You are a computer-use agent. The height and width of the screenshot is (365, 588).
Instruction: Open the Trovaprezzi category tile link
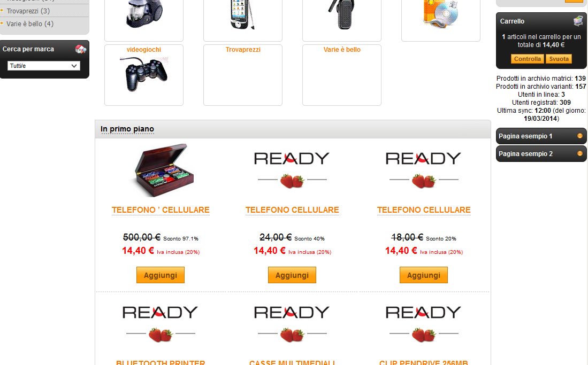[243, 50]
